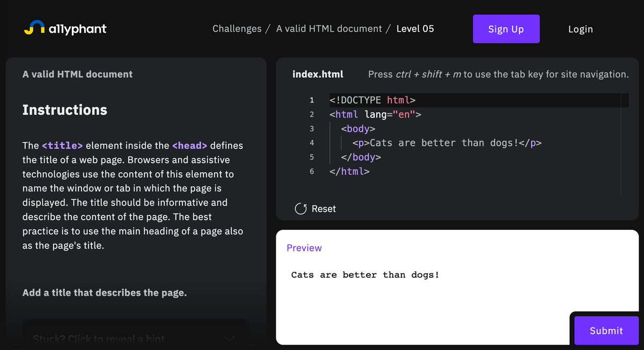This screenshot has height=350, width=644.
Task: Expand the Stuck hint chevron
Action: click(229, 339)
